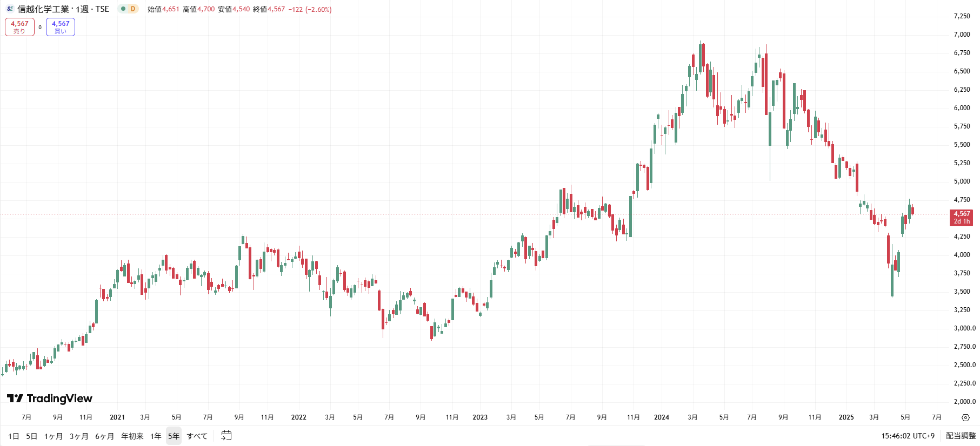Open the go-to-date calendar icon
The height and width of the screenshot is (446, 980).
(226, 436)
